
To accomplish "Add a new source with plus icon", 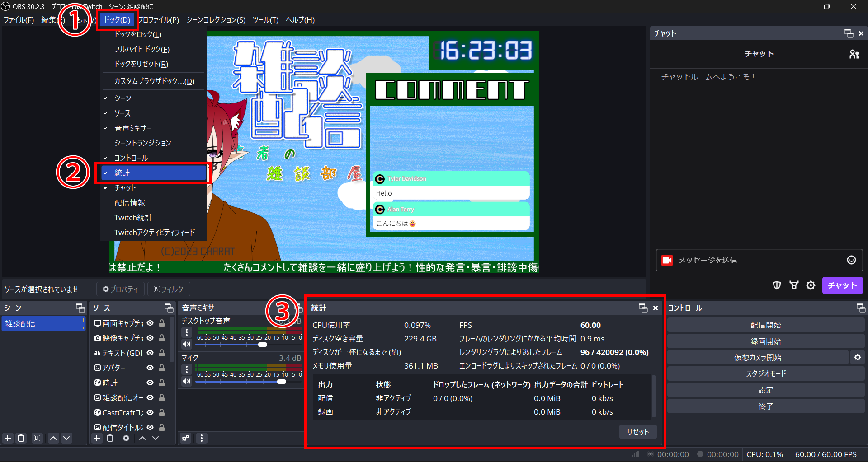I will pyautogui.click(x=97, y=438).
